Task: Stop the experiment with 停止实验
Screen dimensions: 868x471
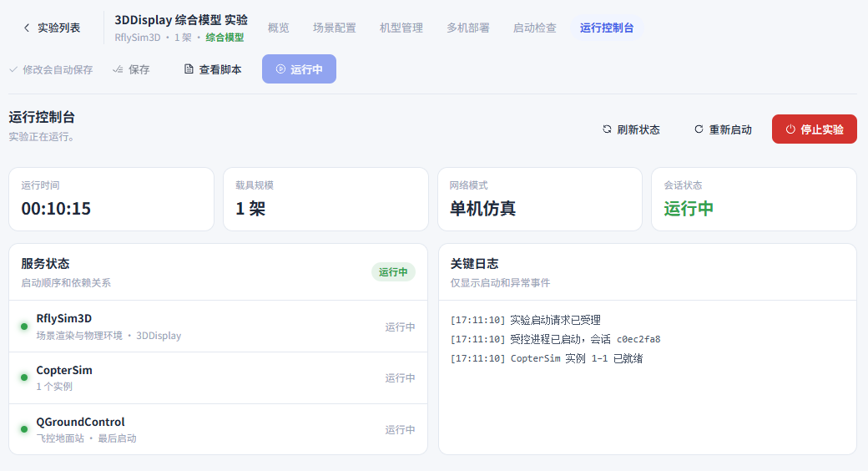Action: (x=815, y=129)
